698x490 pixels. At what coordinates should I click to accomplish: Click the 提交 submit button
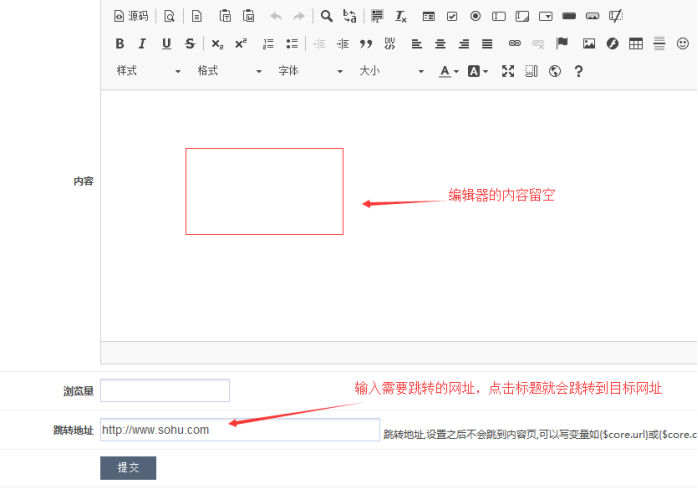pos(128,468)
